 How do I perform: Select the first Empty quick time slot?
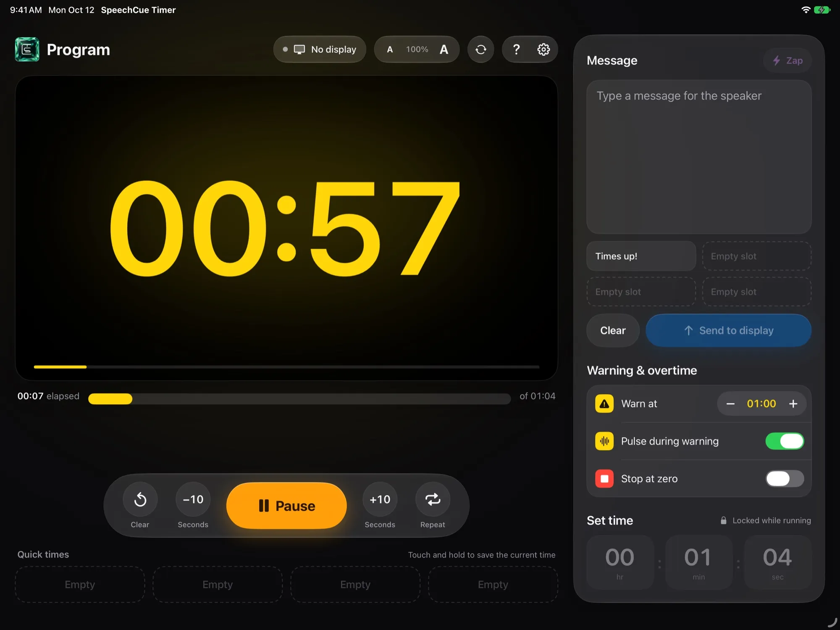(x=80, y=584)
